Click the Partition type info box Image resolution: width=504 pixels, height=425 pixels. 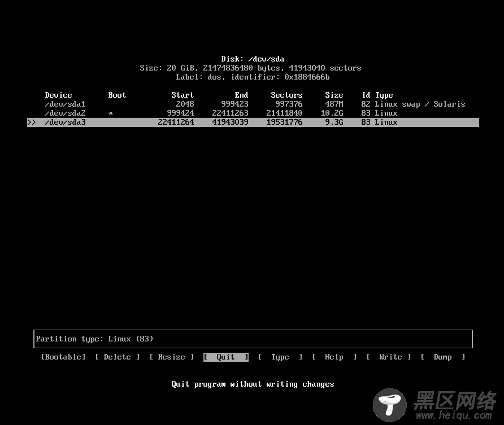(253, 339)
